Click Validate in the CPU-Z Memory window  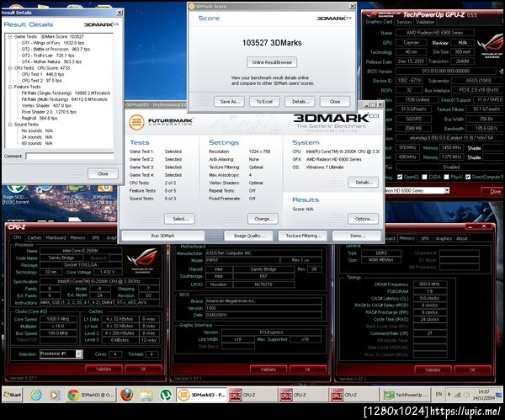pyautogui.click(x=433, y=369)
